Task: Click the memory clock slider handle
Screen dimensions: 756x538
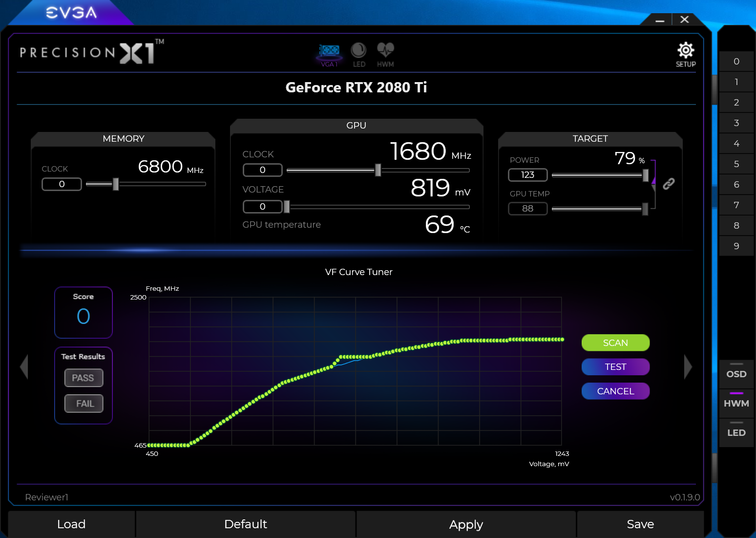Action: (x=116, y=184)
